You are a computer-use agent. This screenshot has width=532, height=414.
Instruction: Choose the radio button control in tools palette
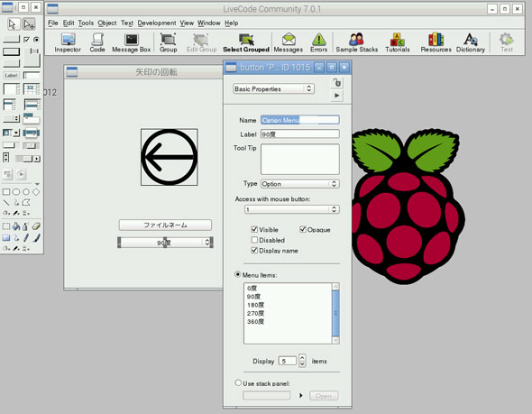pos(36,40)
